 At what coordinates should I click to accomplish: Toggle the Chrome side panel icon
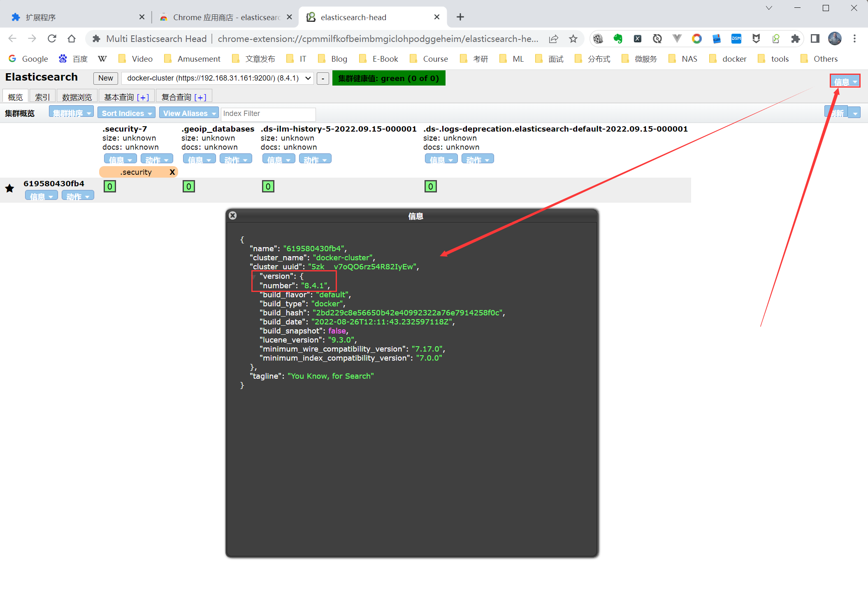pyautogui.click(x=815, y=39)
